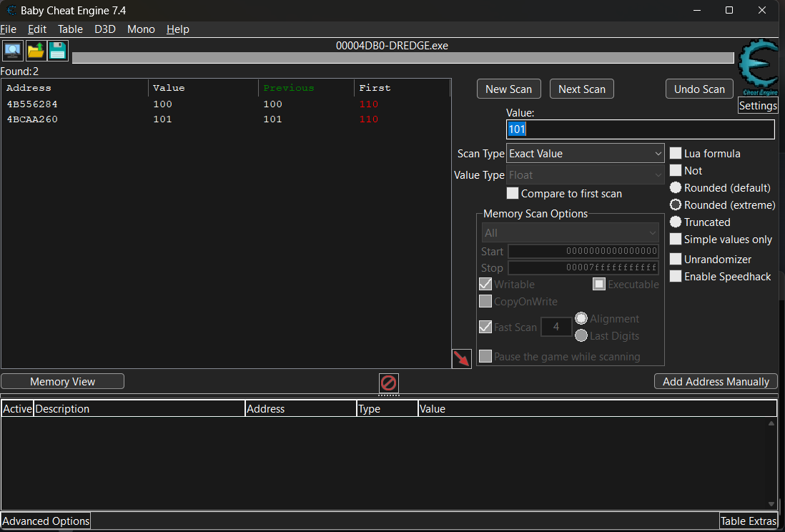Click the First column header
This screenshot has height=532, width=785.
coord(402,88)
